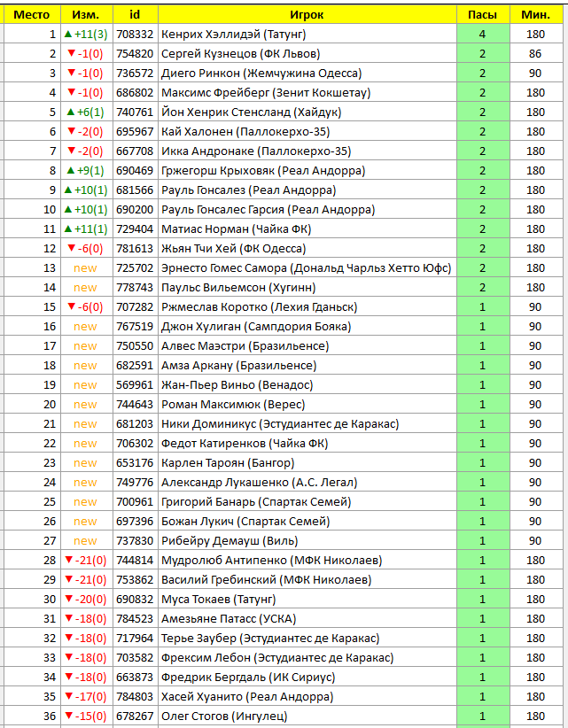Select the minutes cell showing 86
Image resolution: width=568 pixels, height=728 pixels.
(x=535, y=54)
